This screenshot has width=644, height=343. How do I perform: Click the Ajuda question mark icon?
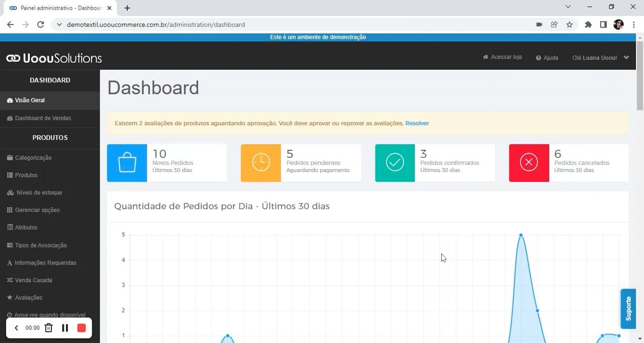tap(538, 57)
